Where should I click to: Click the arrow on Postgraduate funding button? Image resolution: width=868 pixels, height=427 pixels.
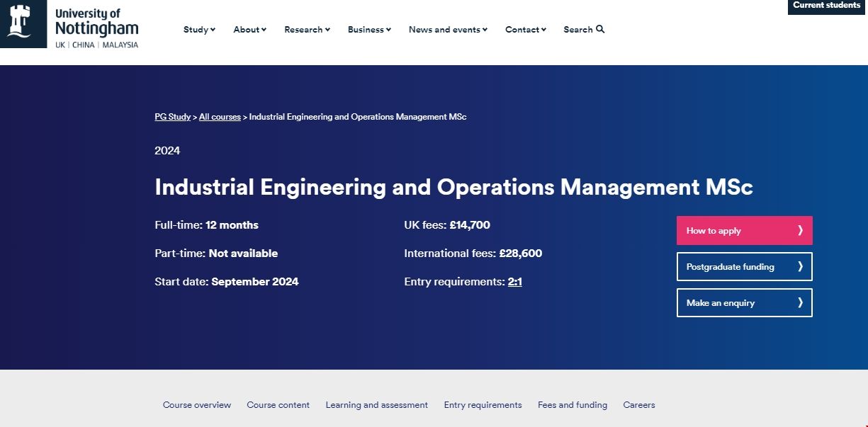pyautogui.click(x=800, y=266)
